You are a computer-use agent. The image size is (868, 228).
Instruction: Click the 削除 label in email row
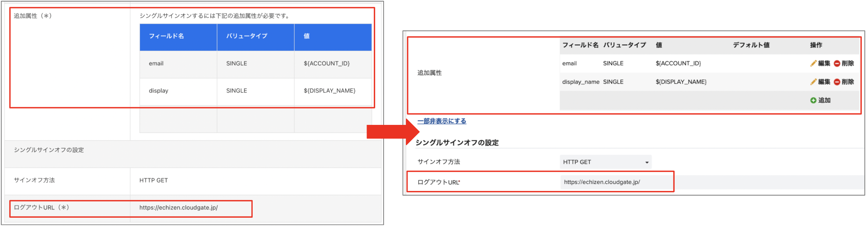848,63
